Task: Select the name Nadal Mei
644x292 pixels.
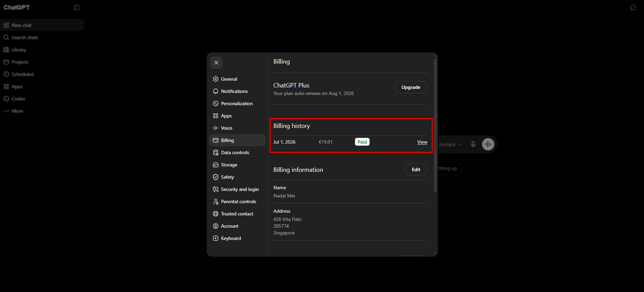Action: pos(284,196)
